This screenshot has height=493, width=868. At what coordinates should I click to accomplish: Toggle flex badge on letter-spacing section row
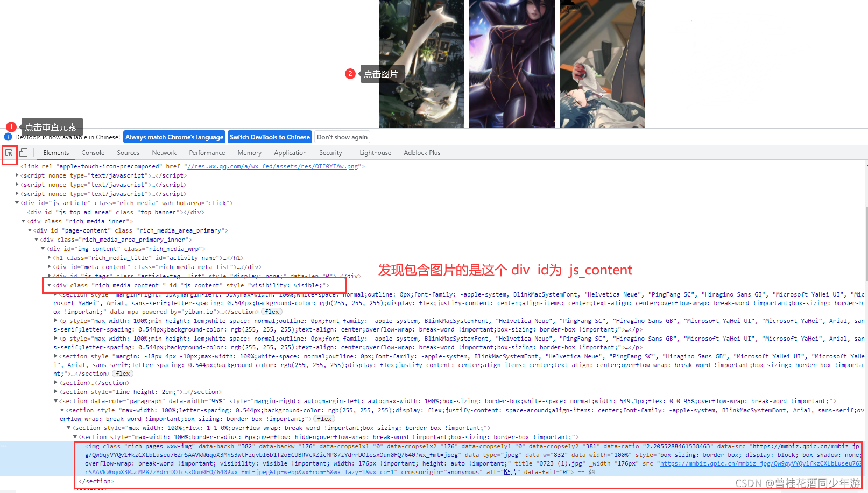[x=324, y=419]
